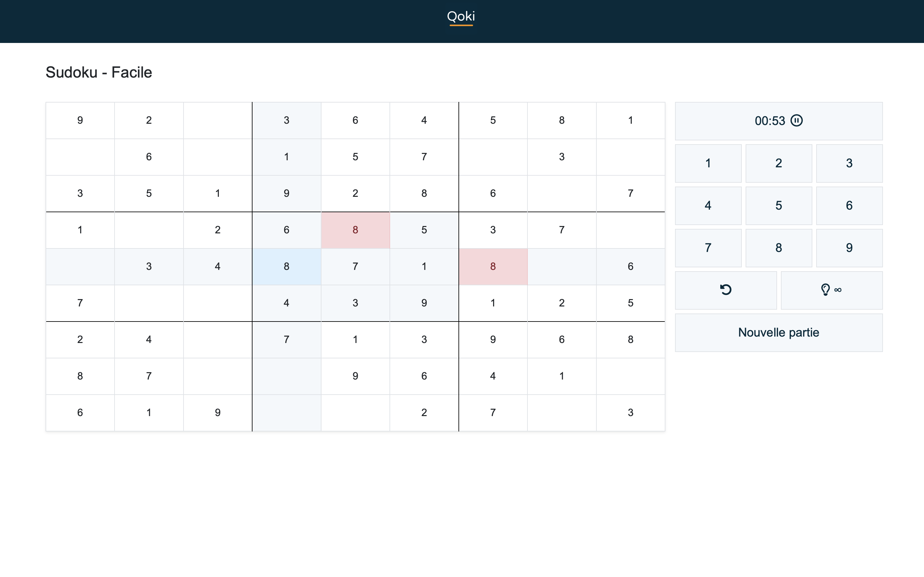
Task: Start a new game with Nouvelle partie
Action: (779, 332)
